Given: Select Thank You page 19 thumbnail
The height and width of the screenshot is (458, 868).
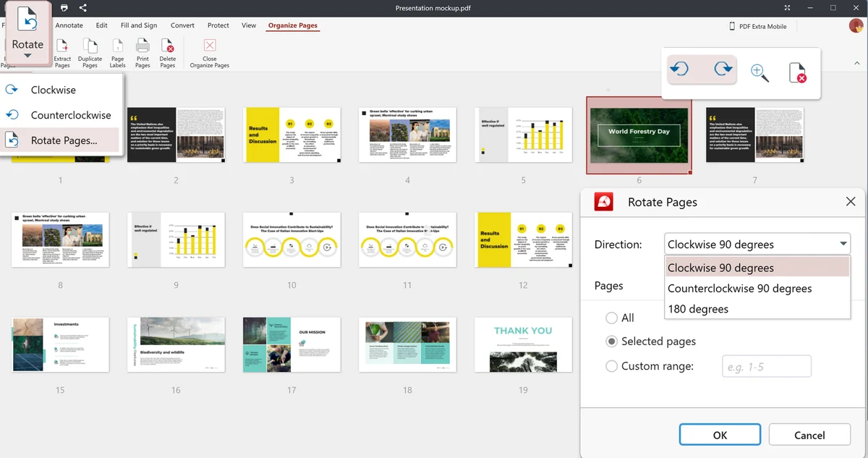Looking at the screenshot, I should coord(523,344).
